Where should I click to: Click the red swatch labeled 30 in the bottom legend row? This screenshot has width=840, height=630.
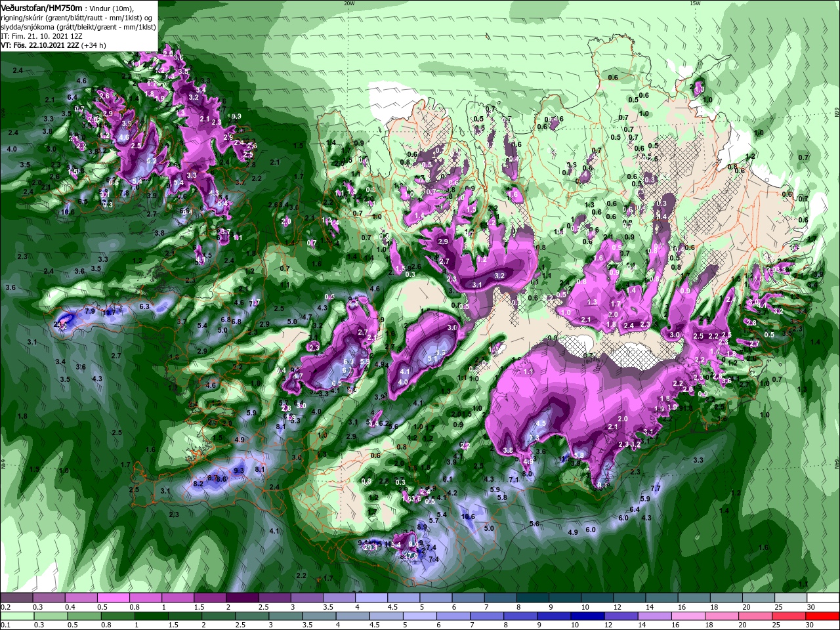pyautogui.click(x=822, y=616)
